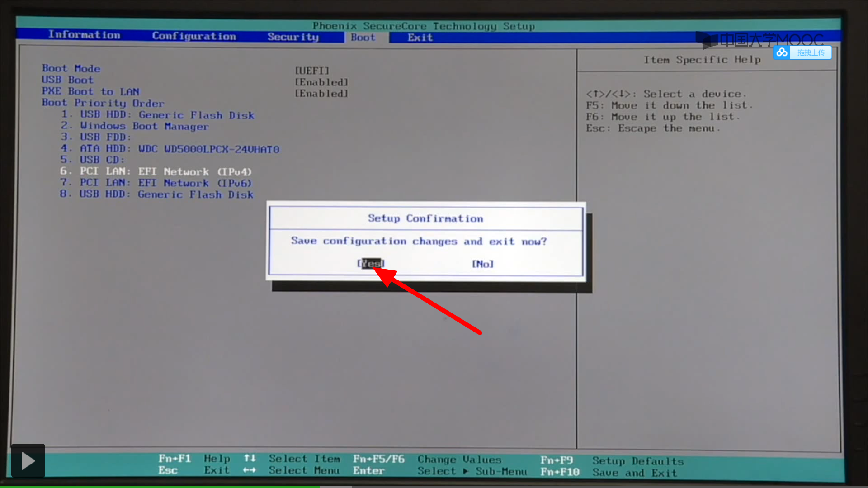Image resolution: width=868 pixels, height=488 pixels.
Task: Click the Setup Confirmation dialog title
Action: (x=425, y=218)
